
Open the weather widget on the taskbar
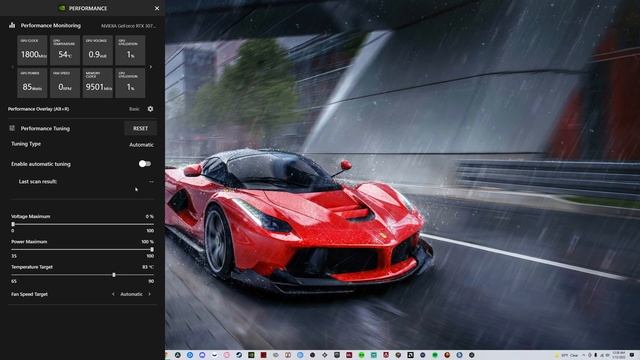tap(567, 355)
